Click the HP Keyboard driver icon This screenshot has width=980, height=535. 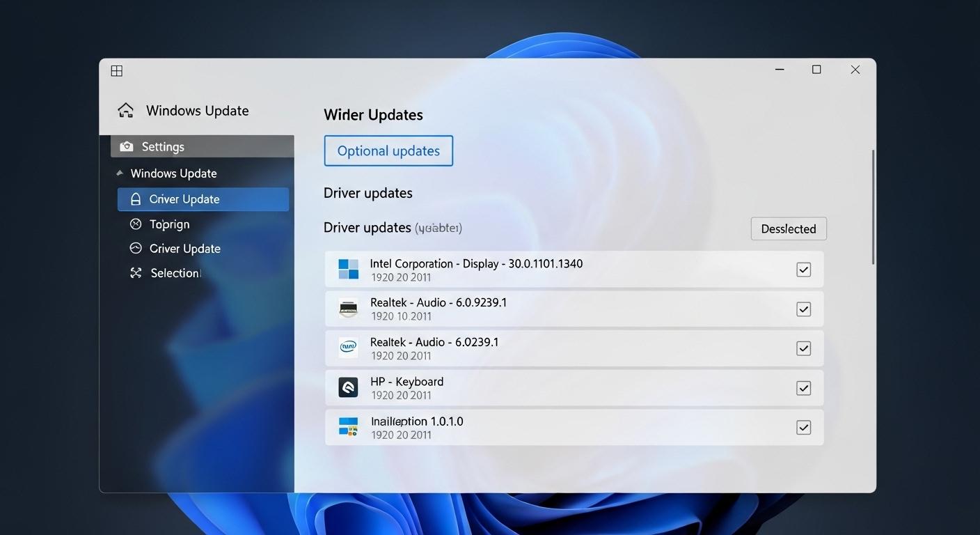pos(348,387)
